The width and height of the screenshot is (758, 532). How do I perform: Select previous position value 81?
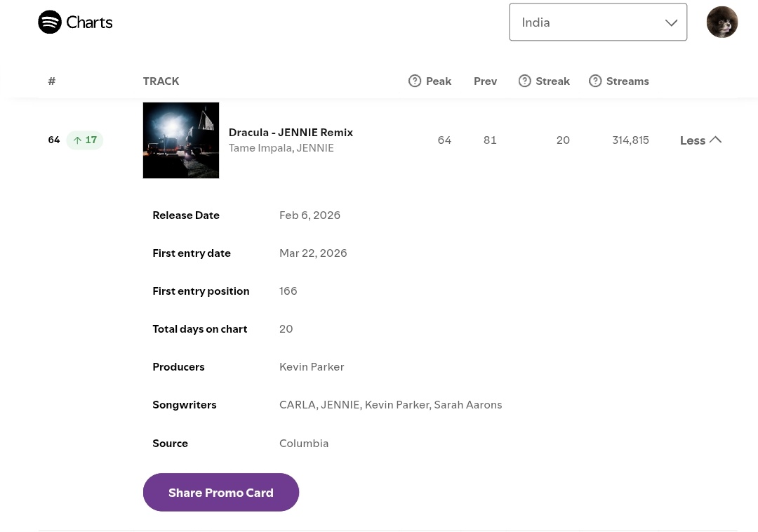click(x=490, y=140)
